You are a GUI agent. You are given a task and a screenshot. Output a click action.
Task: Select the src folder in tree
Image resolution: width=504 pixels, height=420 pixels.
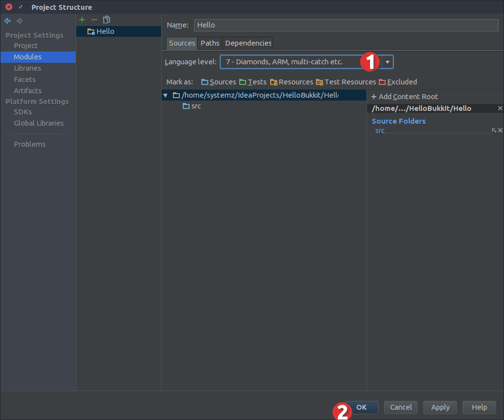tap(196, 106)
